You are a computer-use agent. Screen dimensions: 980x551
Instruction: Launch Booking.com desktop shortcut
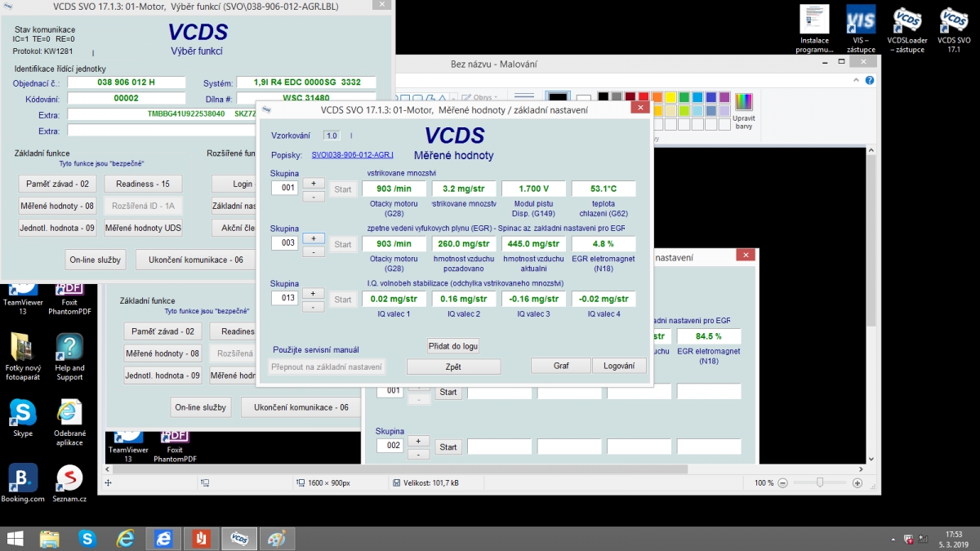[22, 481]
